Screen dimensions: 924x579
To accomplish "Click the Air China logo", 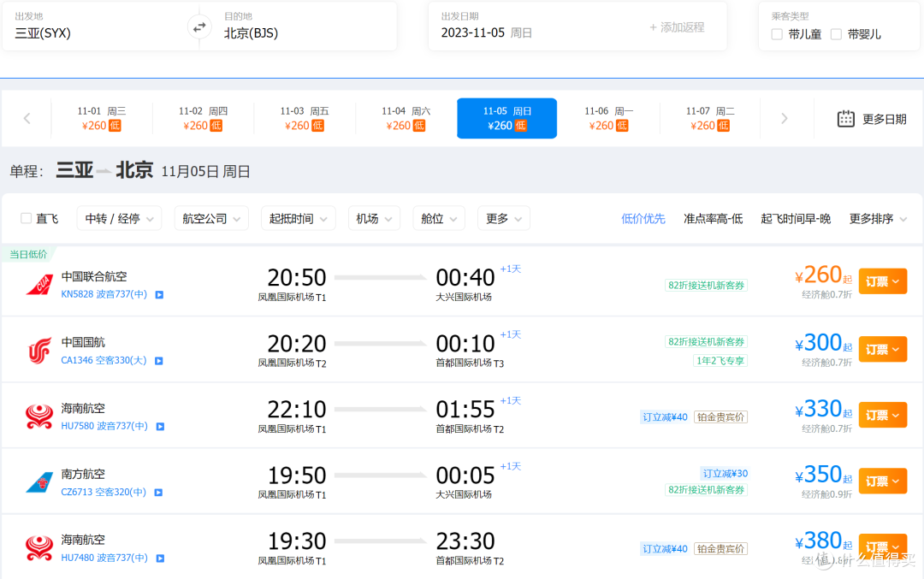I will [x=39, y=351].
